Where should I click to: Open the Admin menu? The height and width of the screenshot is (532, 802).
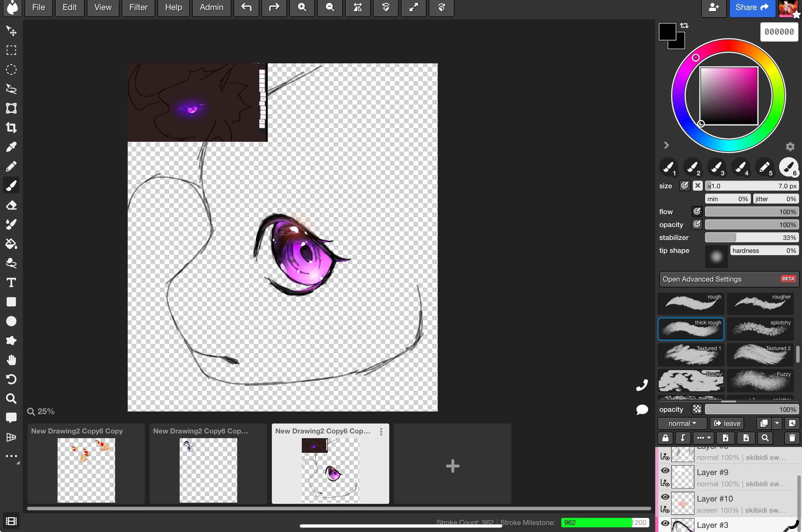(x=211, y=7)
